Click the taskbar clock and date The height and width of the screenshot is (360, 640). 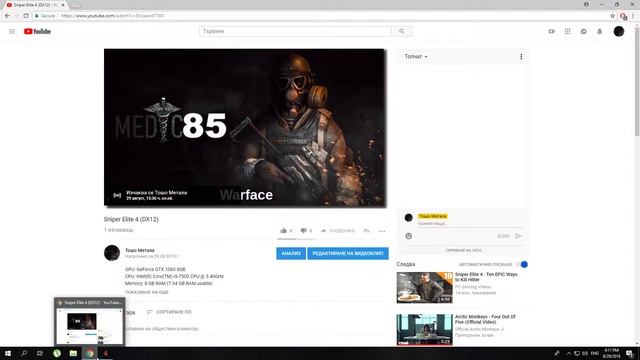pos(611,353)
